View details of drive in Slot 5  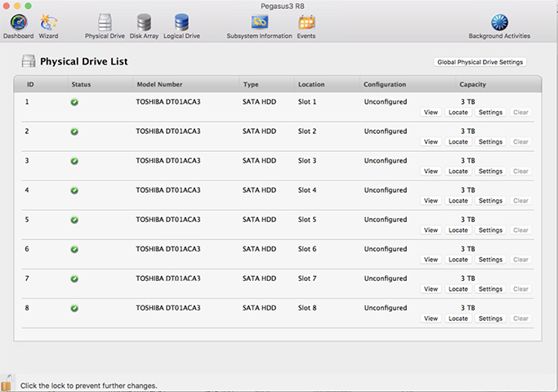[x=431, y=230]
